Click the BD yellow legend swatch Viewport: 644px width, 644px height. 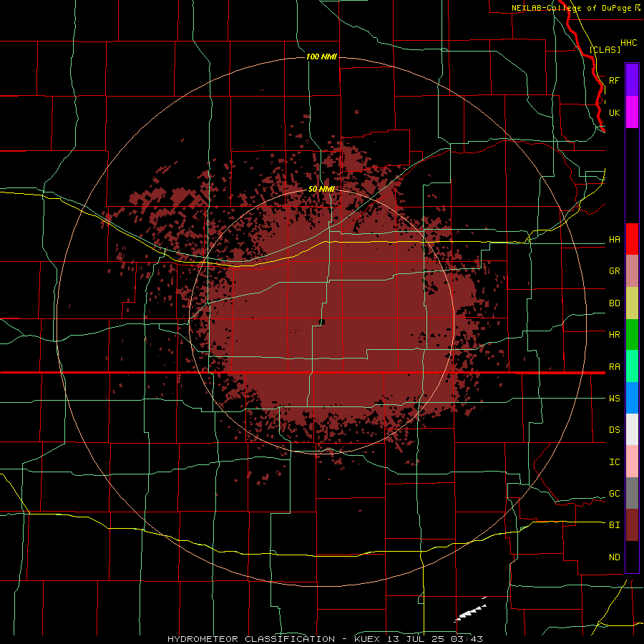tap(632, 303)
